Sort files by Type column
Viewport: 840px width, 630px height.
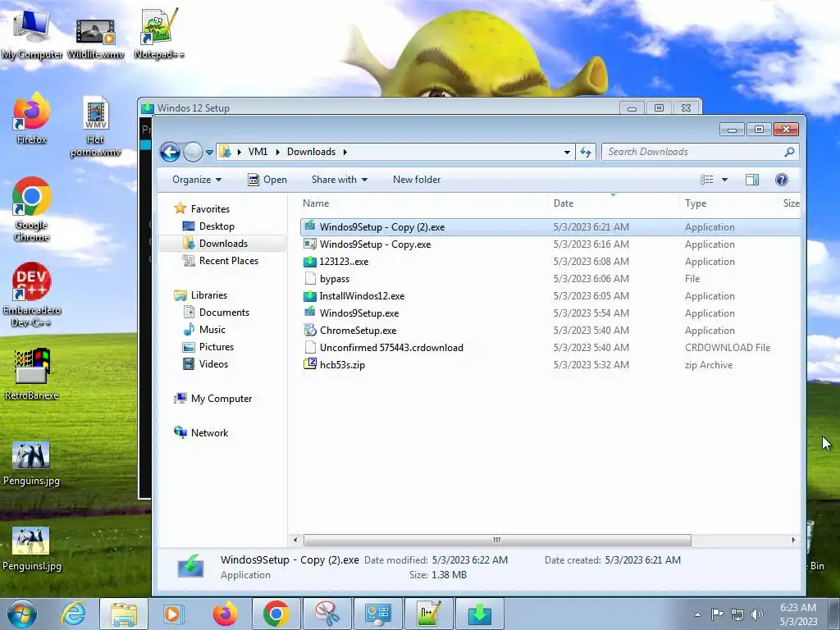tap(728, 203)
